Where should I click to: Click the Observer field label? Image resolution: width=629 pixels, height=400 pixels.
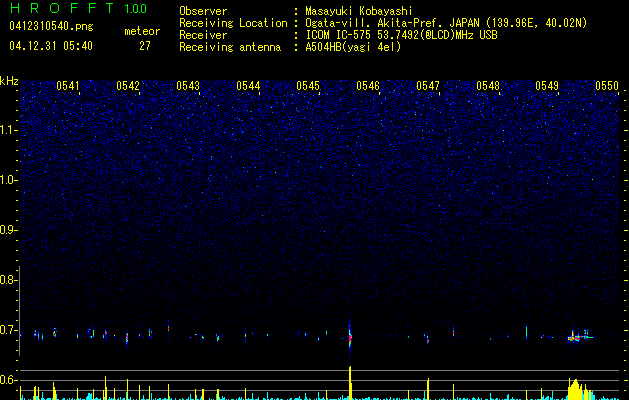(x=203, y=11)
